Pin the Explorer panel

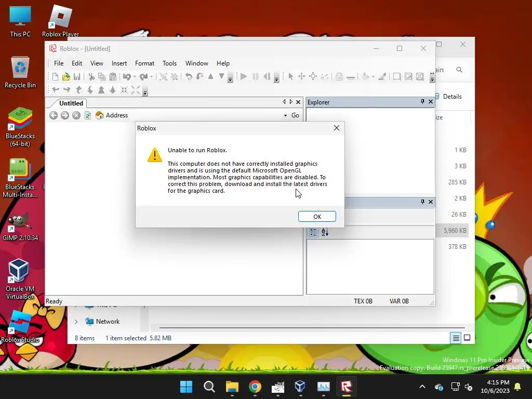coord(422,101)
